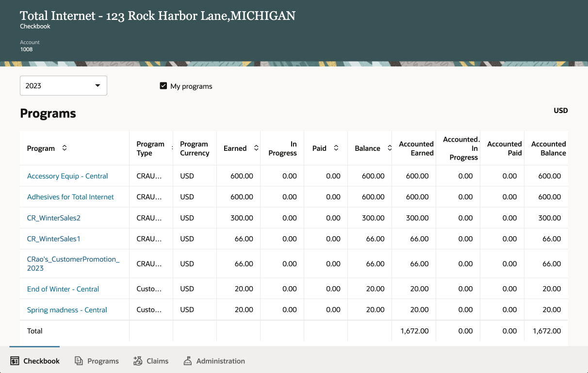The width and height of the screenshot is (588, 373).
Task: Click the Paid column sort icon
Action: tap(336, 148)
